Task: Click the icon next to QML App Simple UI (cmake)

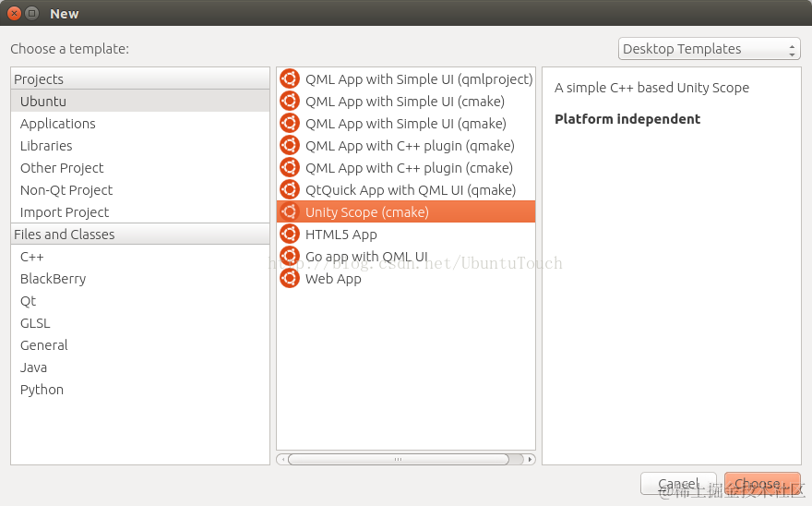Action: [x=290, y=101]
